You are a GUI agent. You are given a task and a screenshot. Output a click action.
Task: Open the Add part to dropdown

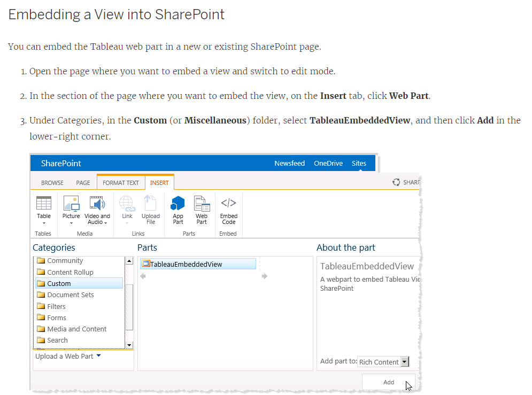click(404, 361)
